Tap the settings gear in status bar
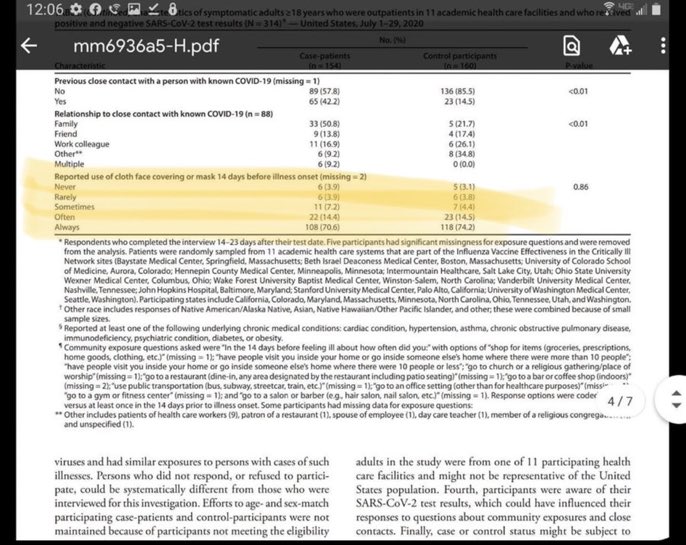 point(76,9)
